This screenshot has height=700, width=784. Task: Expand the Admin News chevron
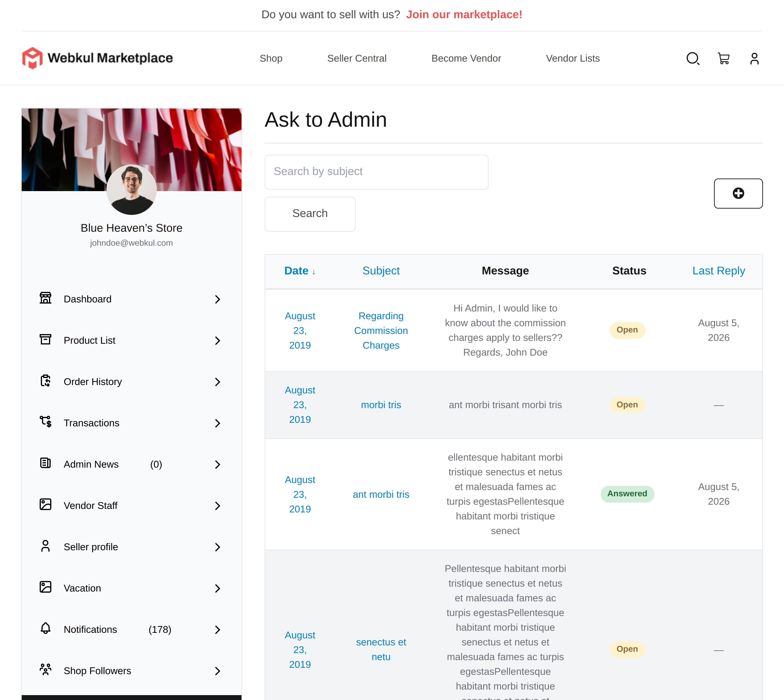217,465
